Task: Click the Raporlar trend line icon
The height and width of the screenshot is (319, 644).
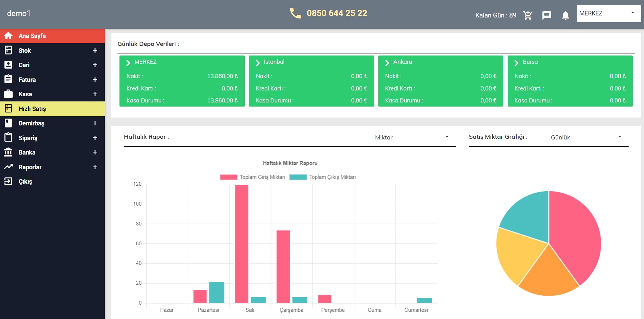Action: click(8, 167)
